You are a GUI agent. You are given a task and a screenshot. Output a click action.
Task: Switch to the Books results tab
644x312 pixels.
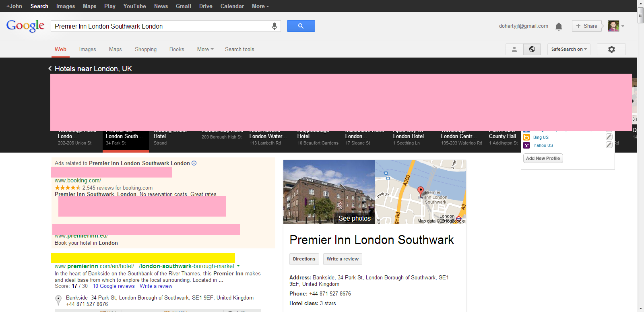click(x=177, y=49)
